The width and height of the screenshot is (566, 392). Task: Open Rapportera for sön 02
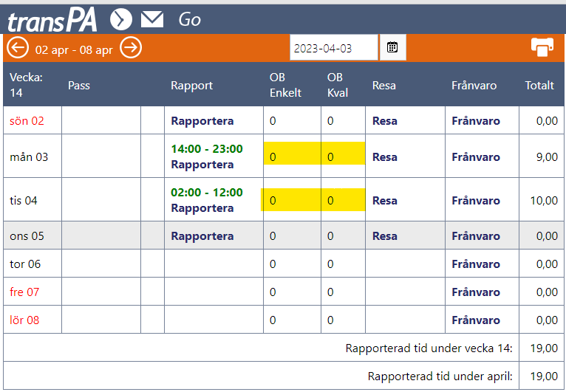click(x=202, y=121)
